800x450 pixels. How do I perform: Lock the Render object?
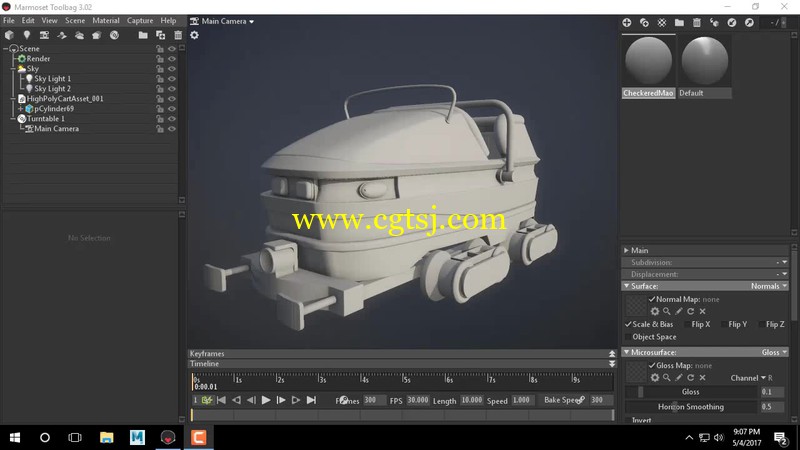160,59
